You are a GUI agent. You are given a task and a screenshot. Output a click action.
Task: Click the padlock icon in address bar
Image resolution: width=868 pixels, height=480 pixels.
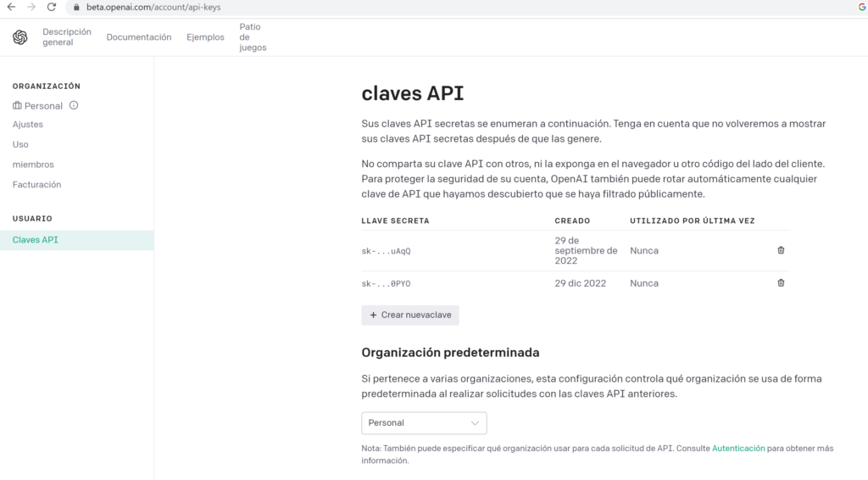click(x=76, y=7)
